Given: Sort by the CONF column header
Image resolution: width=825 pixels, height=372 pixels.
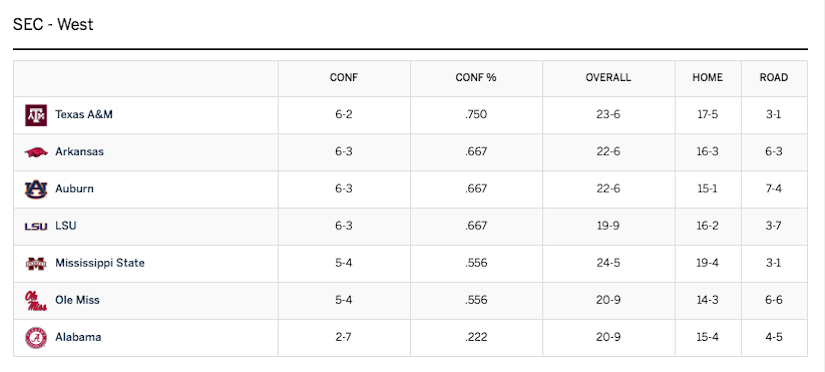Looking at the screenshot, I should [344, 78].
